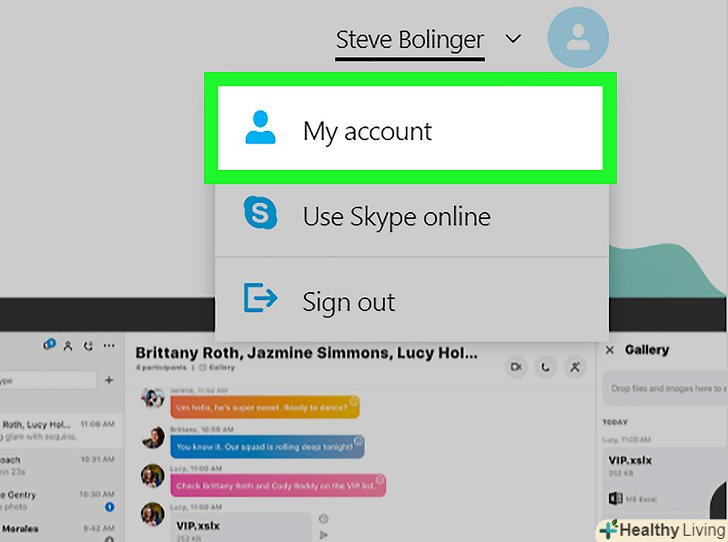The height and width of the screenshot is (542, 728).
Task: Open the Morales conversation
Action: 61,531
